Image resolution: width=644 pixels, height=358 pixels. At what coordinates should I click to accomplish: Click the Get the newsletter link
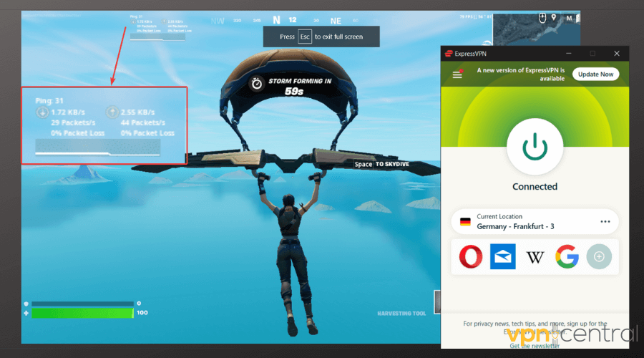pos(535,346)
